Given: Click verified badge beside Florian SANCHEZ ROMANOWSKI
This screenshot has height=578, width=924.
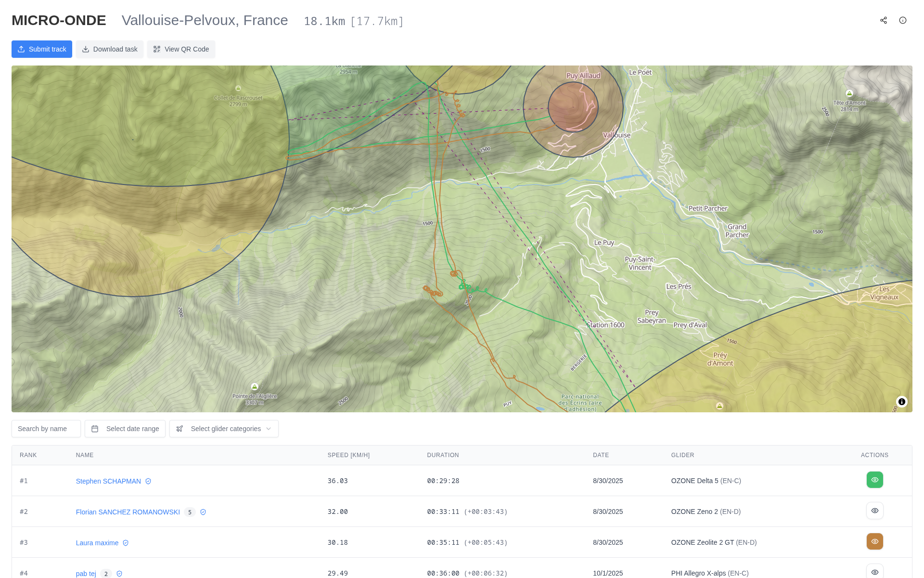Looking at the screenshot, I should (203, 512).
